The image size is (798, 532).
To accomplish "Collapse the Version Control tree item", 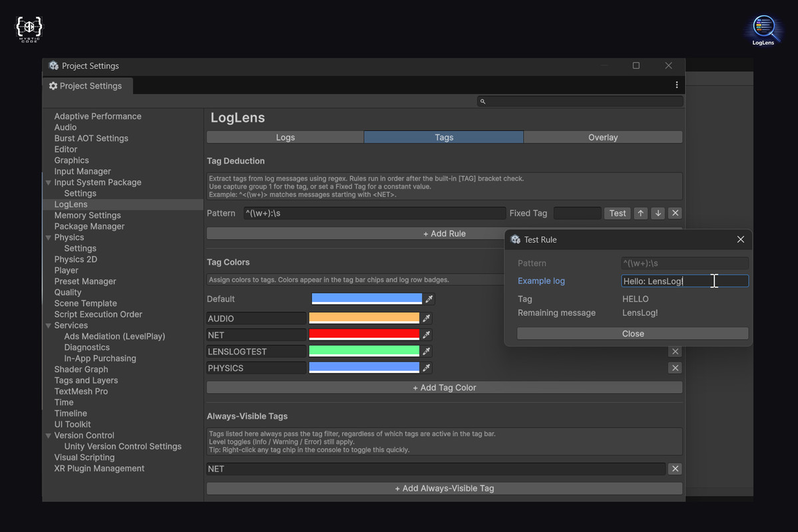I will [x=49, y=436].
